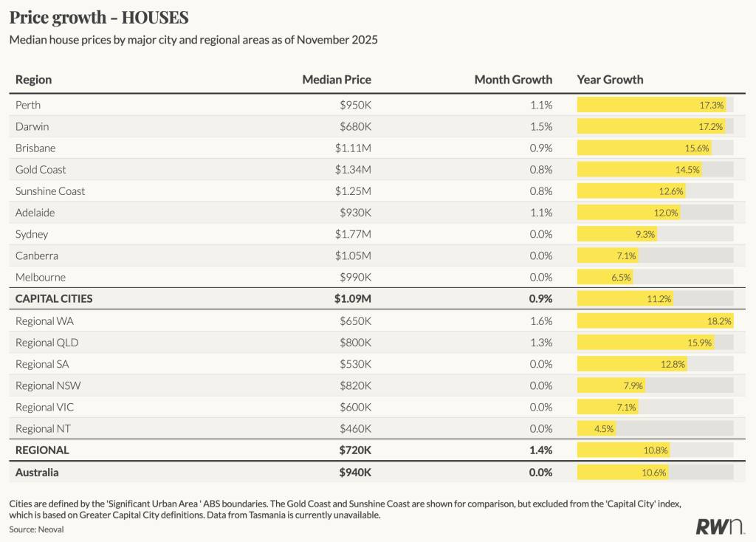Select Regional QLD's 1.3% month growth
This screenshot has height=542, width=756.
540,343
